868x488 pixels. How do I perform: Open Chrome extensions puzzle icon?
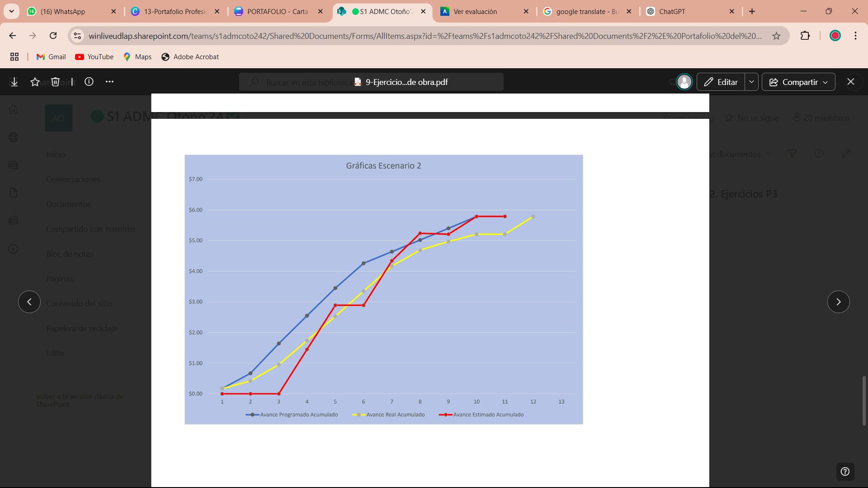805,36
